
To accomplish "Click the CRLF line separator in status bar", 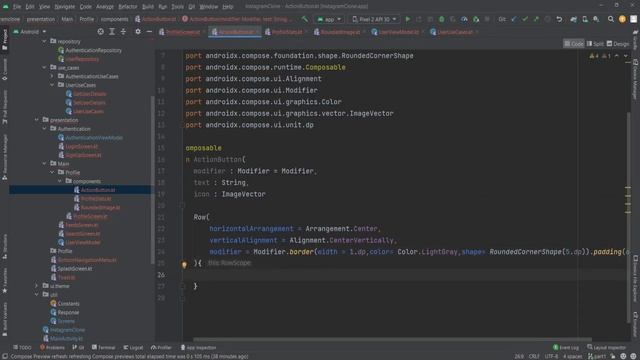I will click(534, 356).
